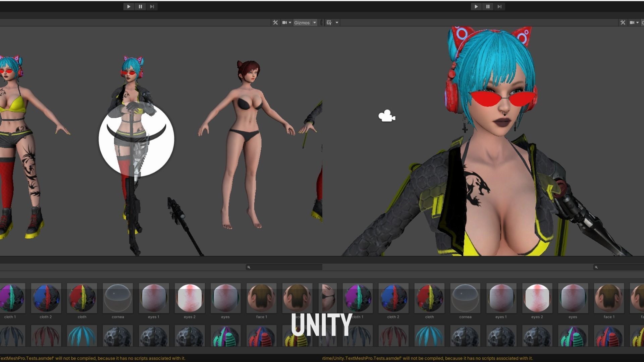Select 'cornea' material in right project panel

465,298
